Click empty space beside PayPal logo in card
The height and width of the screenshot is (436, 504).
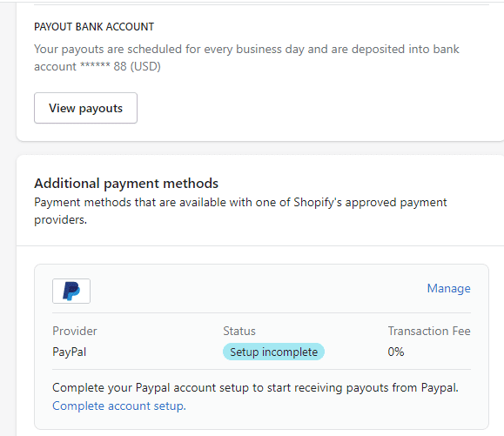coord(257,291)
